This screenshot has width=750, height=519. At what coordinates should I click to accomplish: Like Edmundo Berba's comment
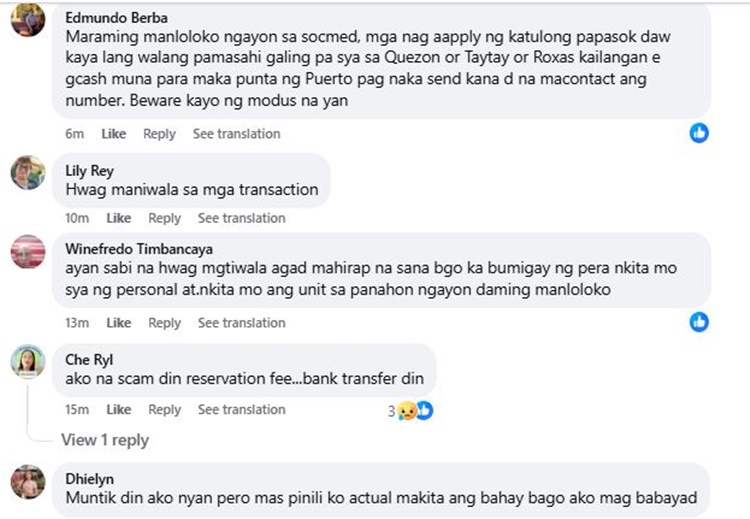114,133
